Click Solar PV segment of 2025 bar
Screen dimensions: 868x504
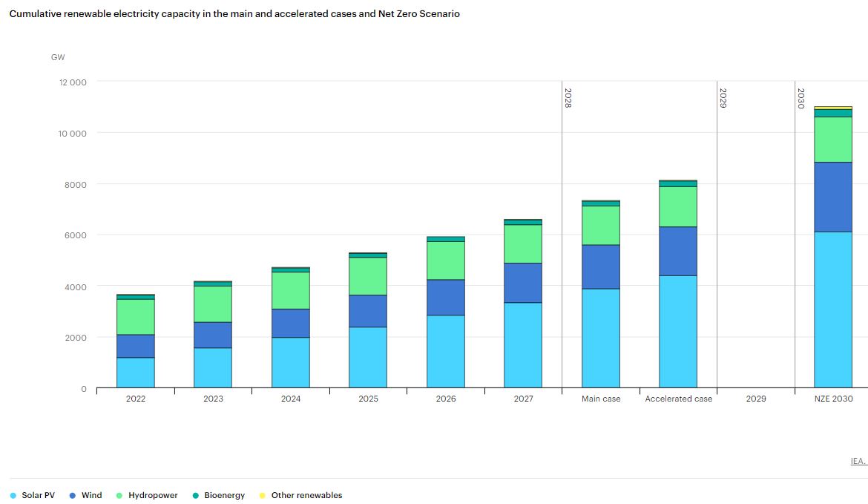coord(368,357)
